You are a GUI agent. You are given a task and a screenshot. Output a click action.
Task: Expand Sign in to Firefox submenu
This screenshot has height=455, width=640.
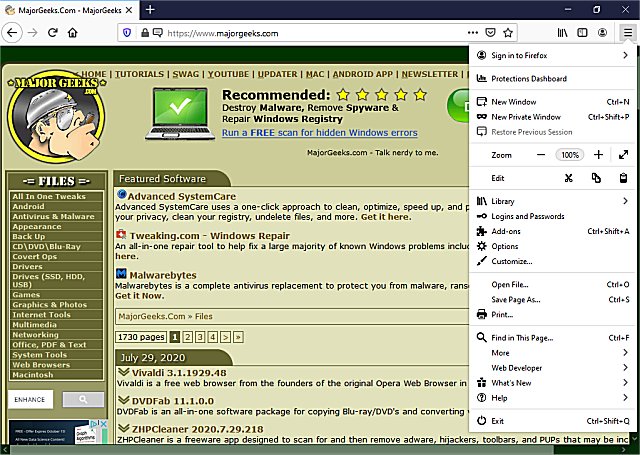[553, 55]
